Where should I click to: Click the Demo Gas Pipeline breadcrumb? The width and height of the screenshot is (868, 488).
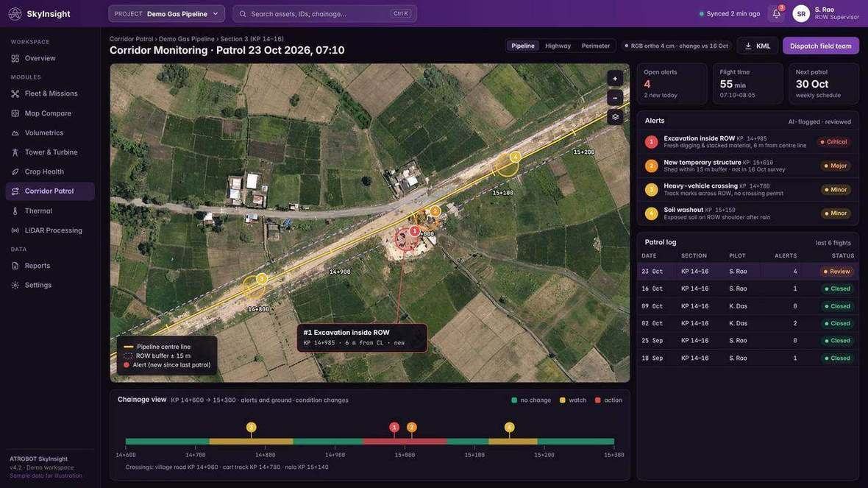187,39
